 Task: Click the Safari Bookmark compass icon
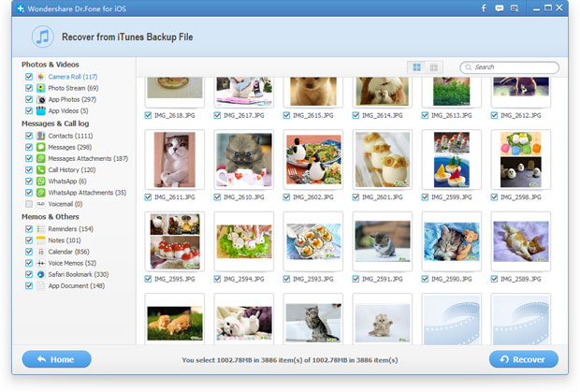40,274
